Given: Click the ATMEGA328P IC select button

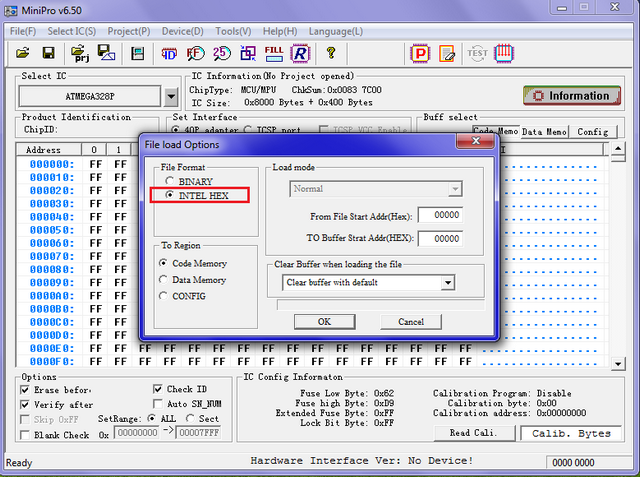Looking at the screenshot, I should coord(90,97).
